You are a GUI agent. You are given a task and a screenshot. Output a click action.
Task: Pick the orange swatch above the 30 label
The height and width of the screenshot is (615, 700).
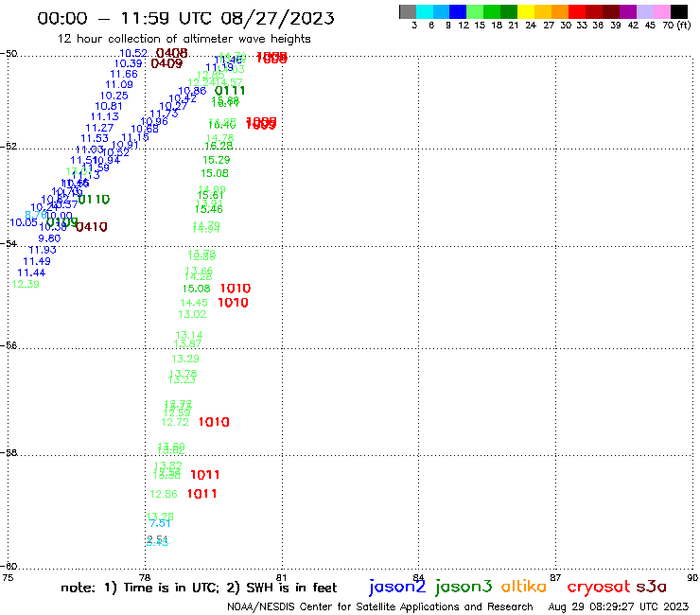(x=560, y=11)
